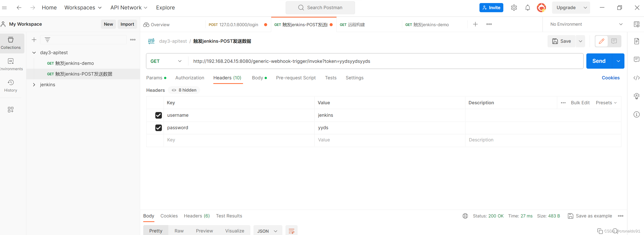This screenshot has height=235, width=644.
Task: Switch to the Params tab
Action: pos(156,78)
